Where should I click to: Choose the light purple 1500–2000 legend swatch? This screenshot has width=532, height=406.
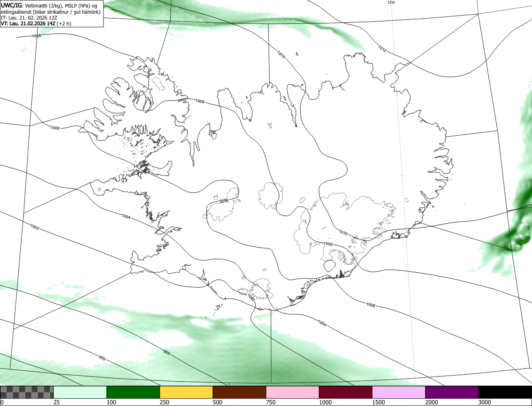(399, 392)
